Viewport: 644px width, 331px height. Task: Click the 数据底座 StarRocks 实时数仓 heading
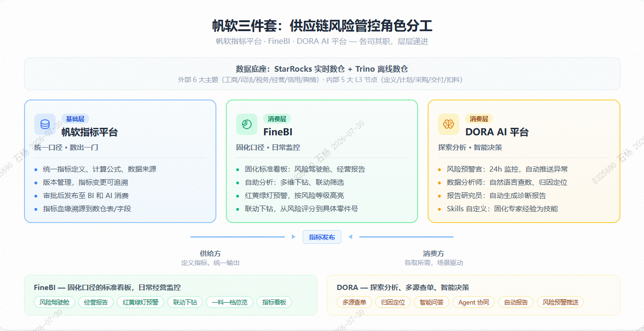pyautogui.click(x=322, y=69)
